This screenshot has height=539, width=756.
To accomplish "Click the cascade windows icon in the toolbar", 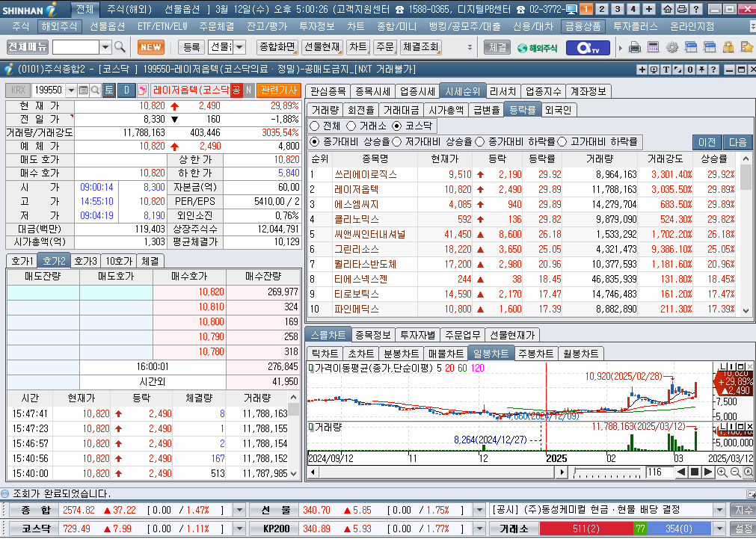I will coord(691,47).
